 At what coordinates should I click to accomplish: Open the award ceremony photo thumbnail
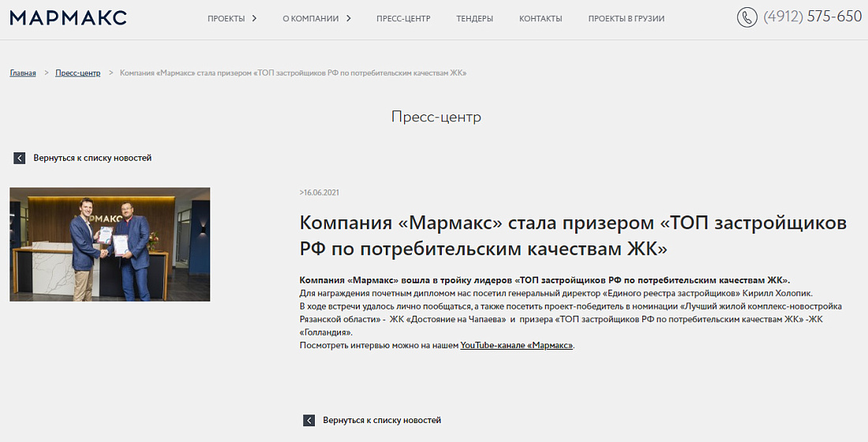tap(110, 244)
